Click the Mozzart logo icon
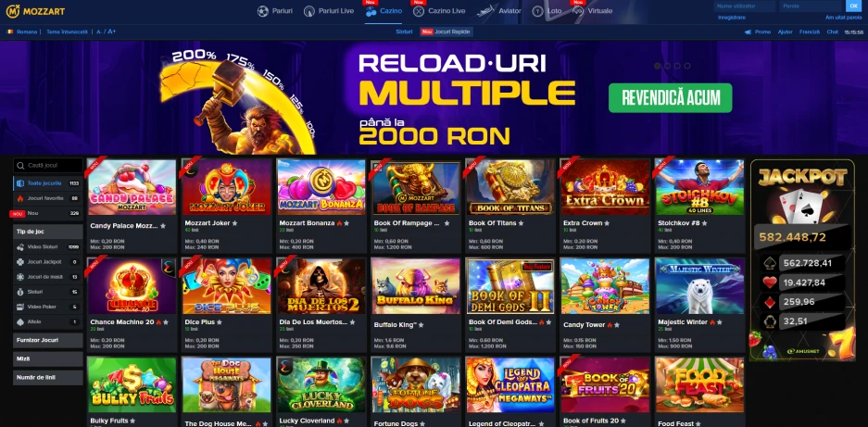This screenshot has height=427, width=868. [x=13, y=11]
